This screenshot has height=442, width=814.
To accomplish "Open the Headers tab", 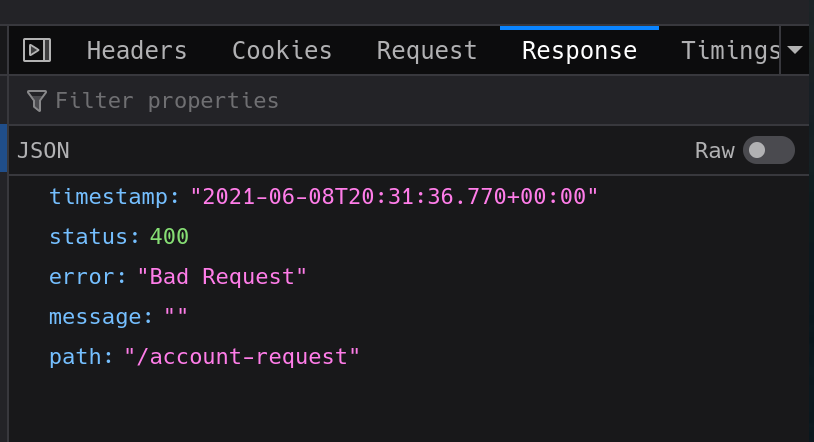I will coord(137,50).
